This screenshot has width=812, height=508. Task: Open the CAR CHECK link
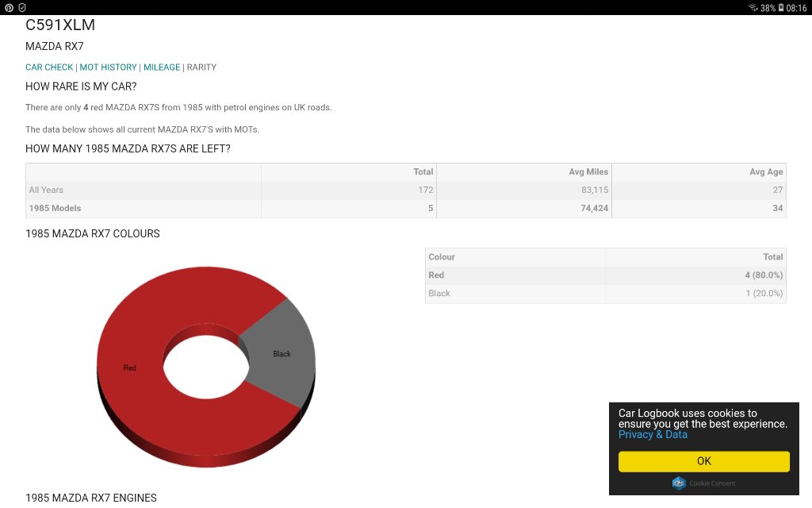pyautogui.click(x=49, y=67)
